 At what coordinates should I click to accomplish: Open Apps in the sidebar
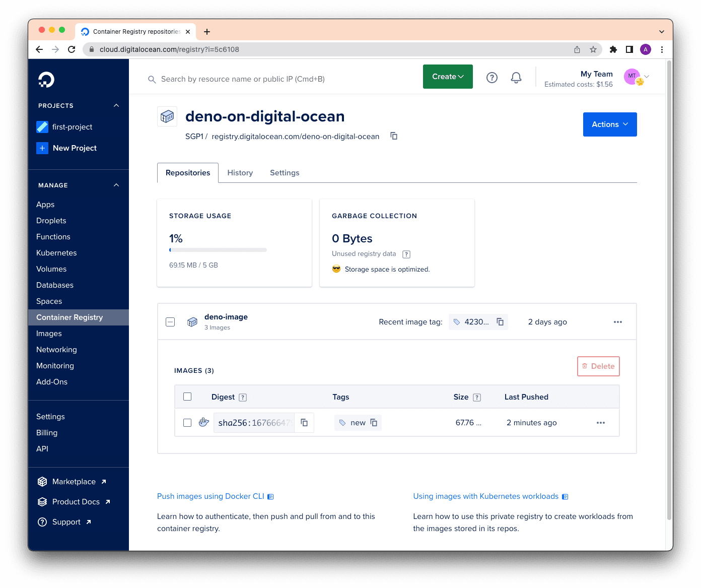click(45, 205)
